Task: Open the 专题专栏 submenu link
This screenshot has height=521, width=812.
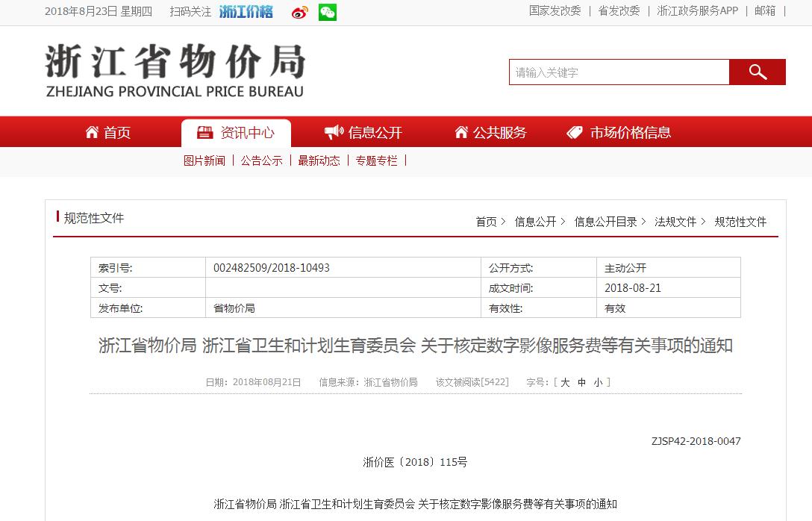Action: 376,160
